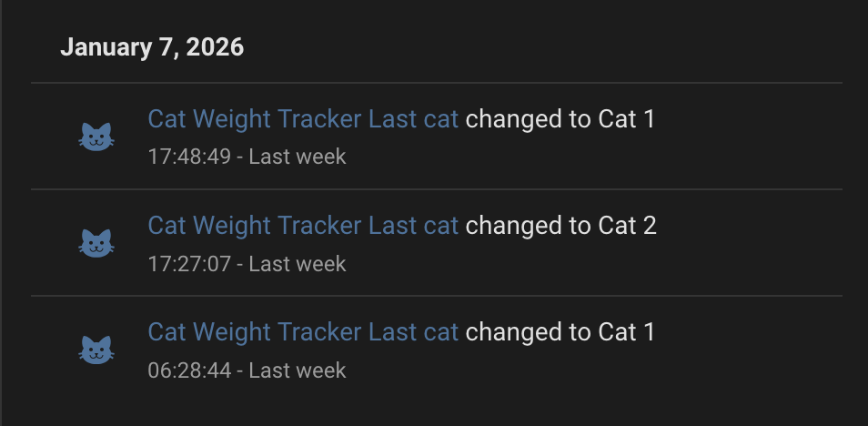Click the January 7, 2026 date header

coord(152,47)
